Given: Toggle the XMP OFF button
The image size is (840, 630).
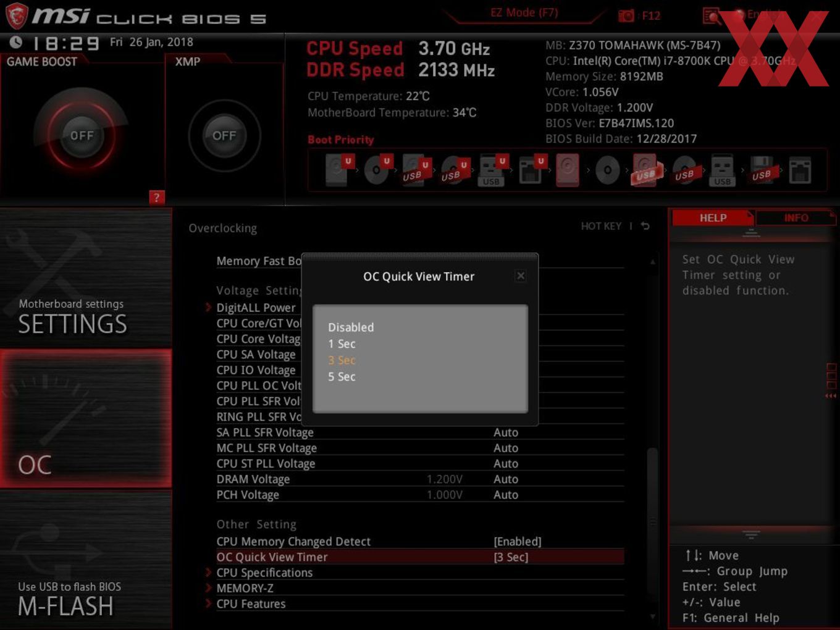Looking at the screenshot, I should (x=224, y=135).
